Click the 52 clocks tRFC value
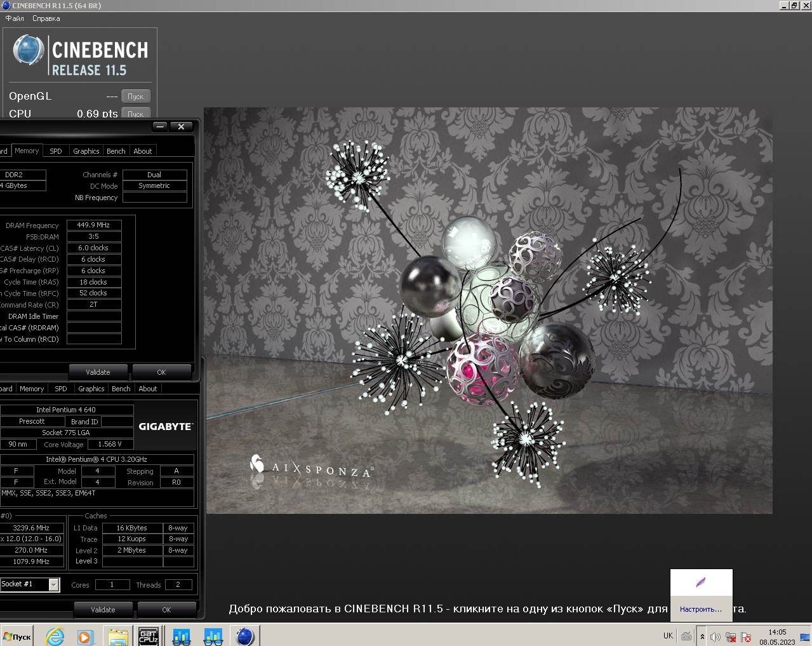812x646 pixels. 94,293
